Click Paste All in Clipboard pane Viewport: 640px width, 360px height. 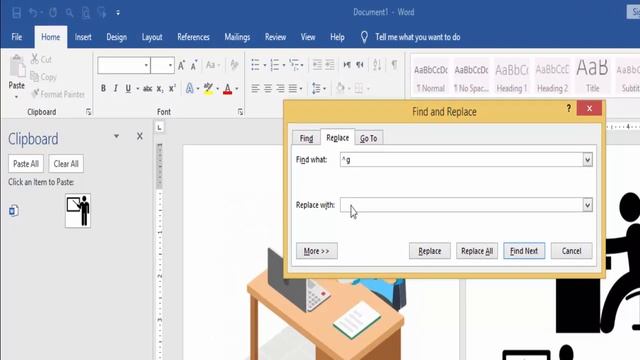coord(26,164)
